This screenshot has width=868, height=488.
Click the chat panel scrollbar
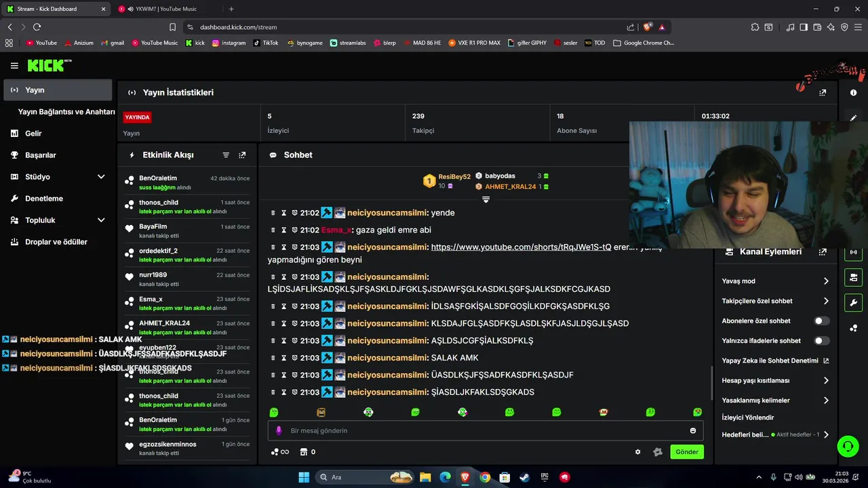tap(711, 383)
